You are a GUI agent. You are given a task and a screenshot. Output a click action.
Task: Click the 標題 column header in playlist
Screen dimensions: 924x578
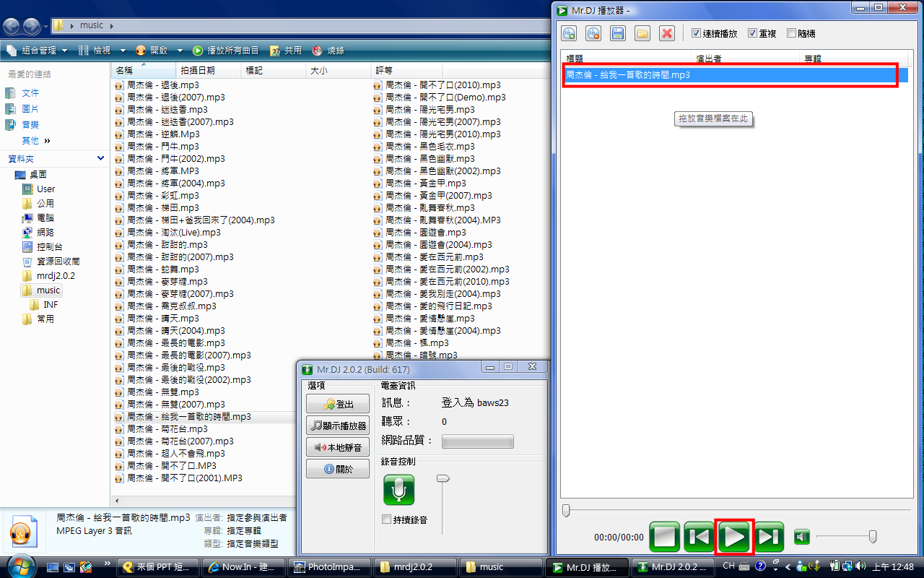(x=627, y=59)
